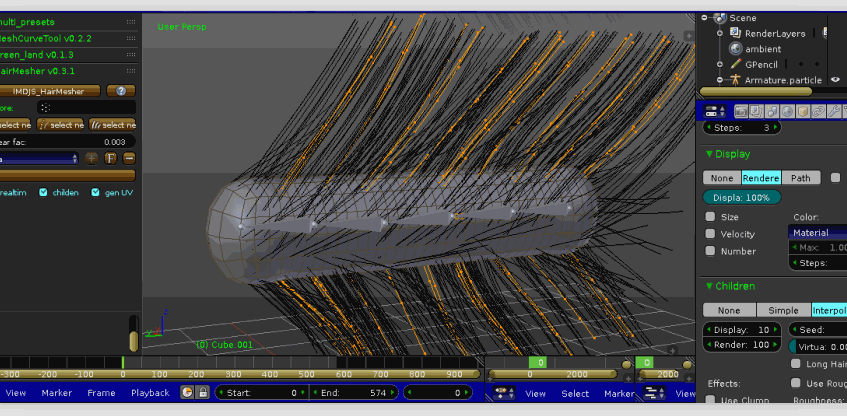The height and width of the screenshot is (416, 847).
Task: Open the Modifiers properties wrench tab
Action: pyautogui.click(x=834, y=111)
